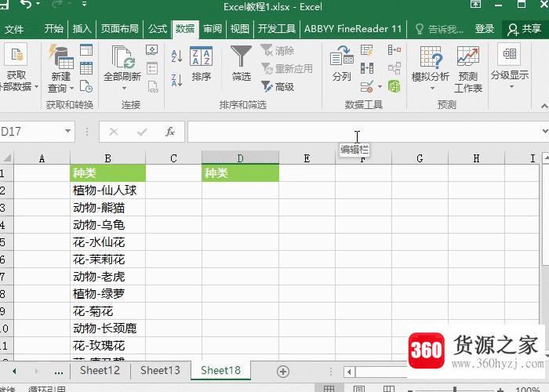
Task: Click the vertical scrollbar up arrow
Action: click(546, 158)
